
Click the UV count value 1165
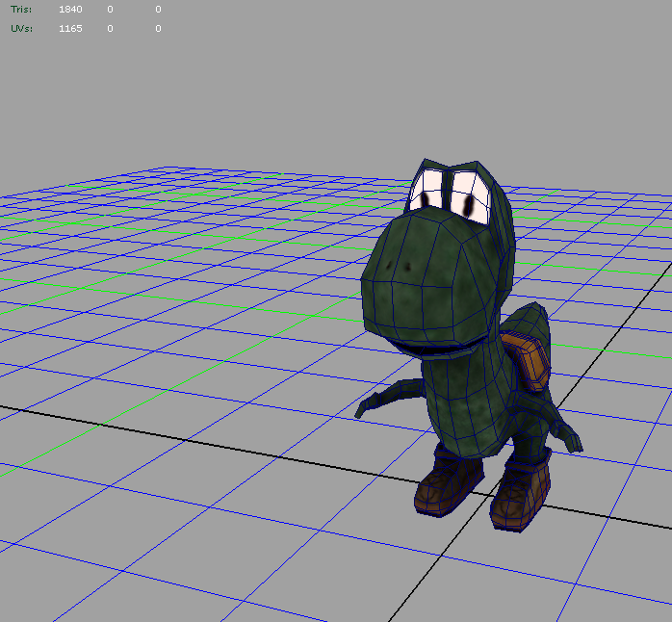[x=70, y=29]
